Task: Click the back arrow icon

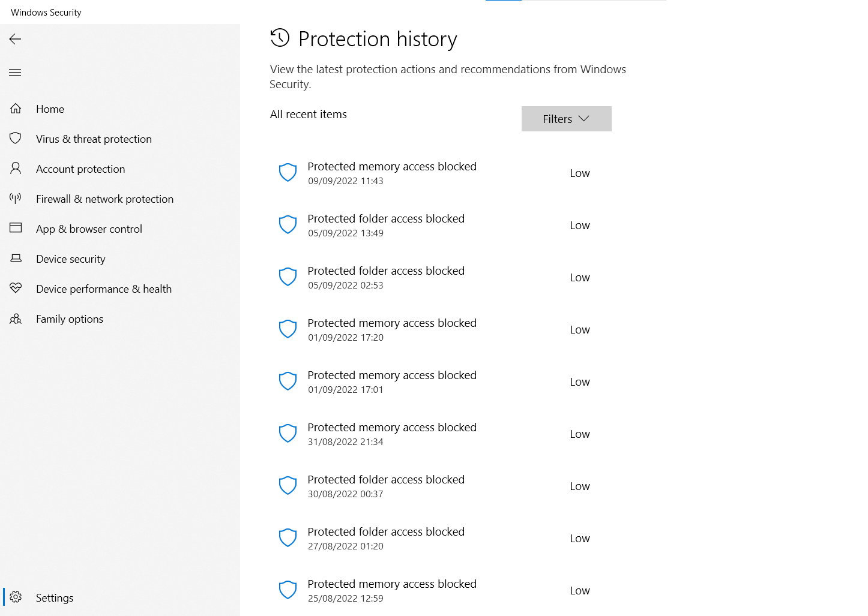Action: coord(16,39)
